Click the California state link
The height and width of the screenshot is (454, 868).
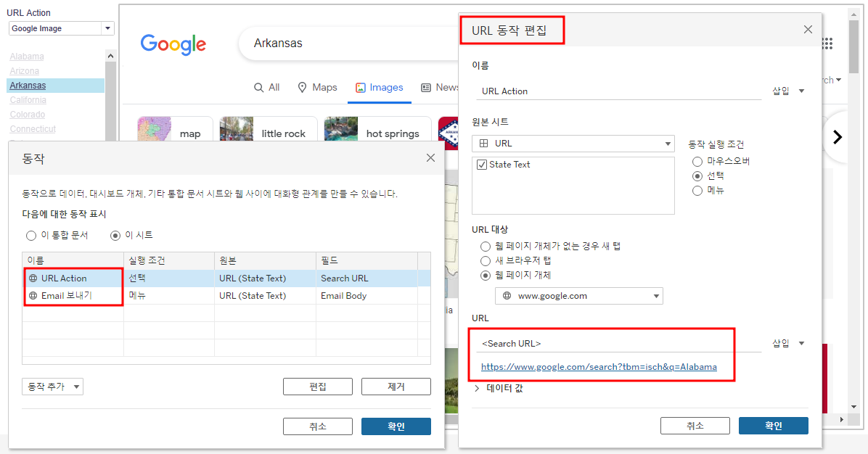pyautogui.click(x=28, y=99)
